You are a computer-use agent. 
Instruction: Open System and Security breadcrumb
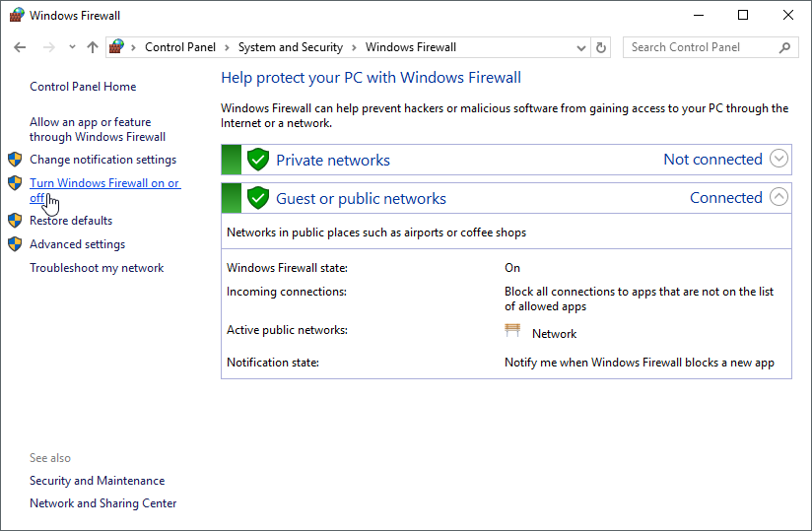tap(291, 47)
